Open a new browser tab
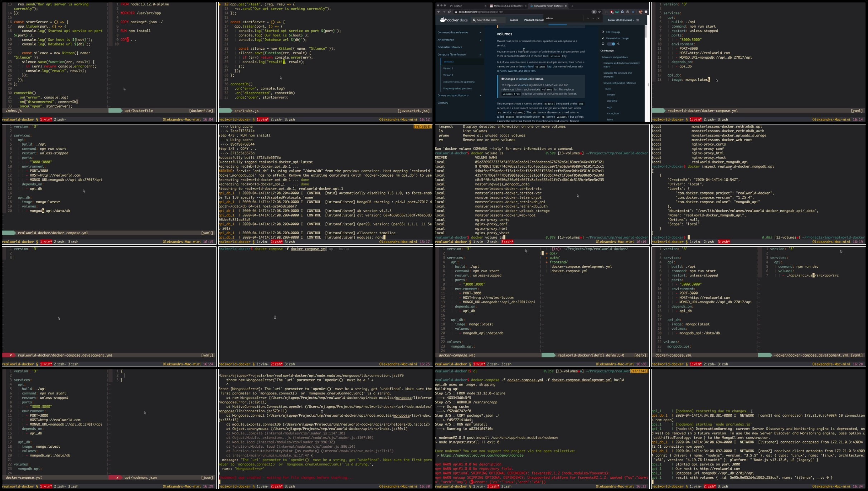 point(572,6)
